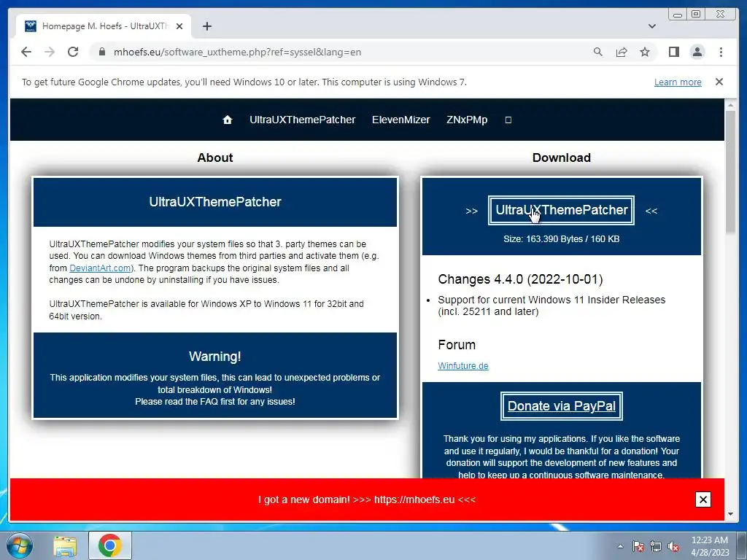The image size is (747, 560).
Task: Open Learn more about Chrome updates
Action: coord(678,82)
